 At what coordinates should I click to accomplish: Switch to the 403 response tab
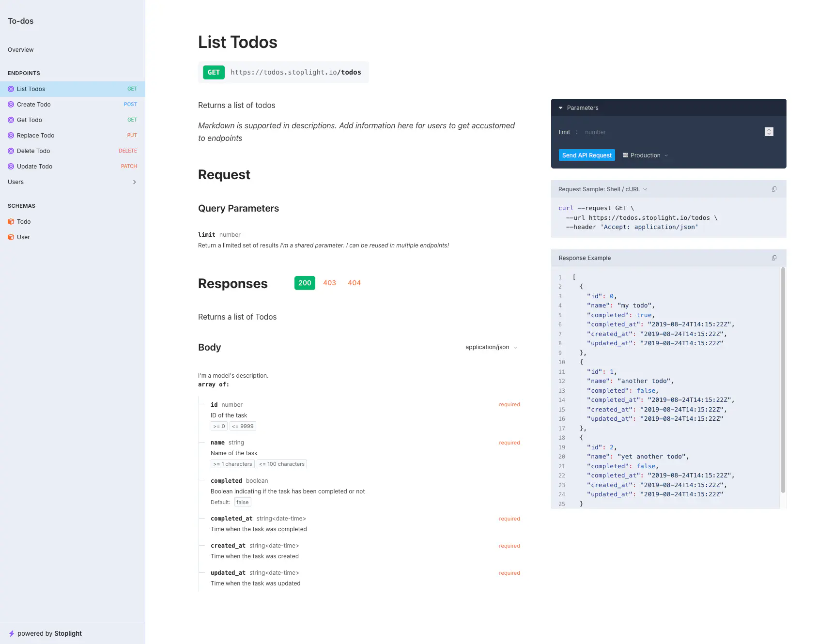pos(329,283)
